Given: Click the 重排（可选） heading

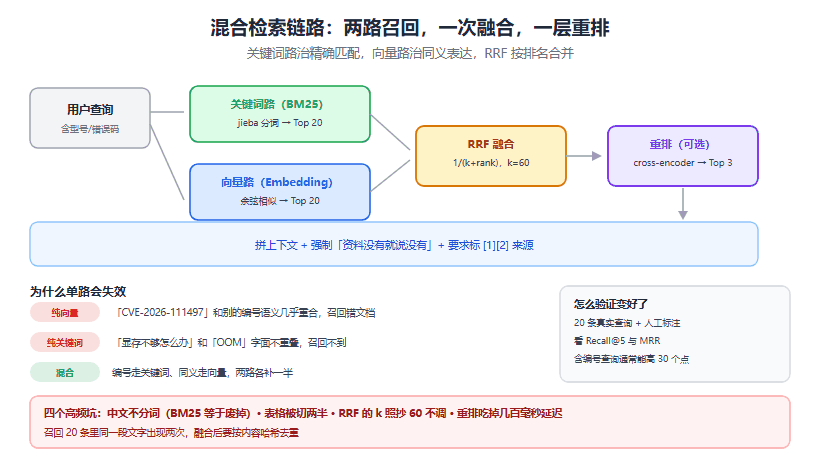Looking at the screenshot, I should tap(679, 144).
